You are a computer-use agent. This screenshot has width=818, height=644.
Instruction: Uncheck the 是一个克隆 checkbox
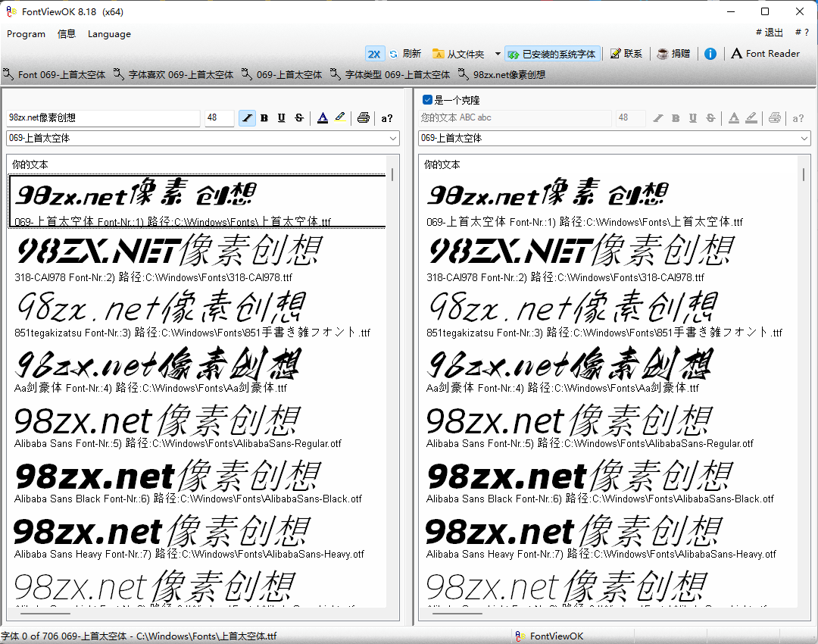pyautogui.click(x=427, y=100)
